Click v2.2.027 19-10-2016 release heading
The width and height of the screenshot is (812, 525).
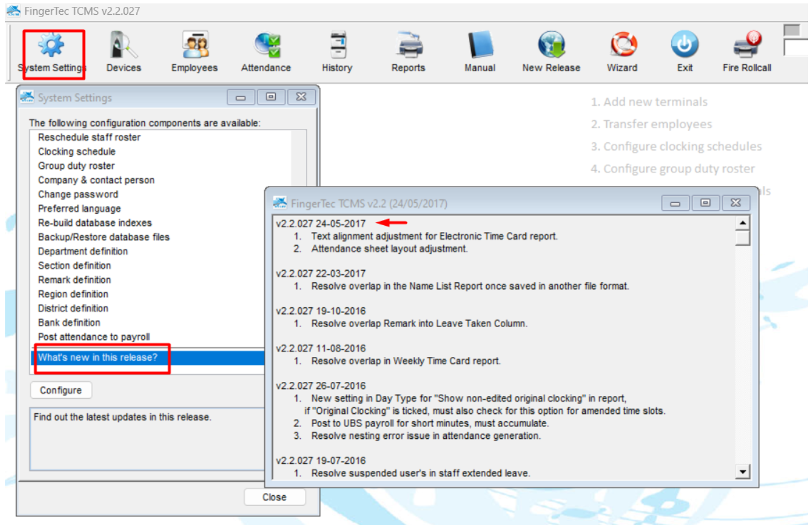pyautogui.click(x=321, y=311)
